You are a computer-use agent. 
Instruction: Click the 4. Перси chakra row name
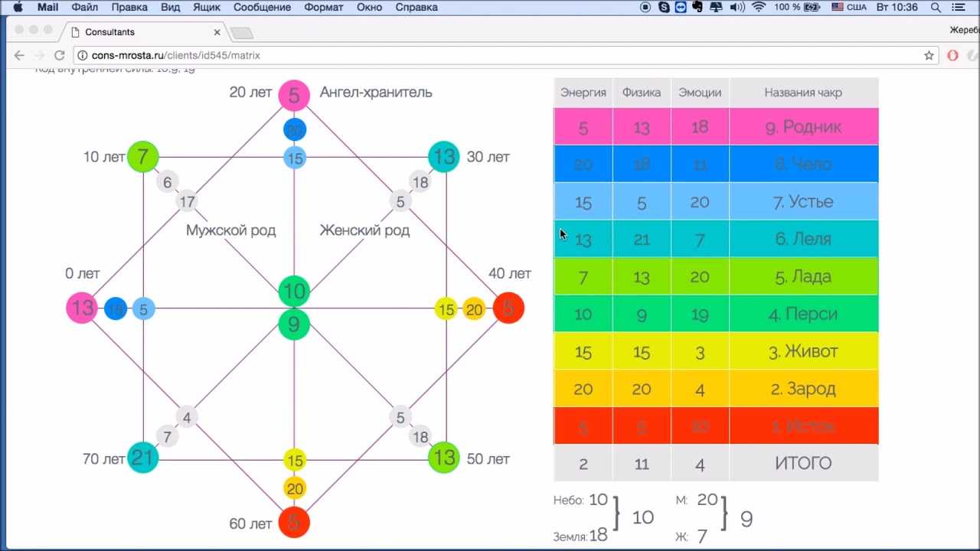point(803,315)
